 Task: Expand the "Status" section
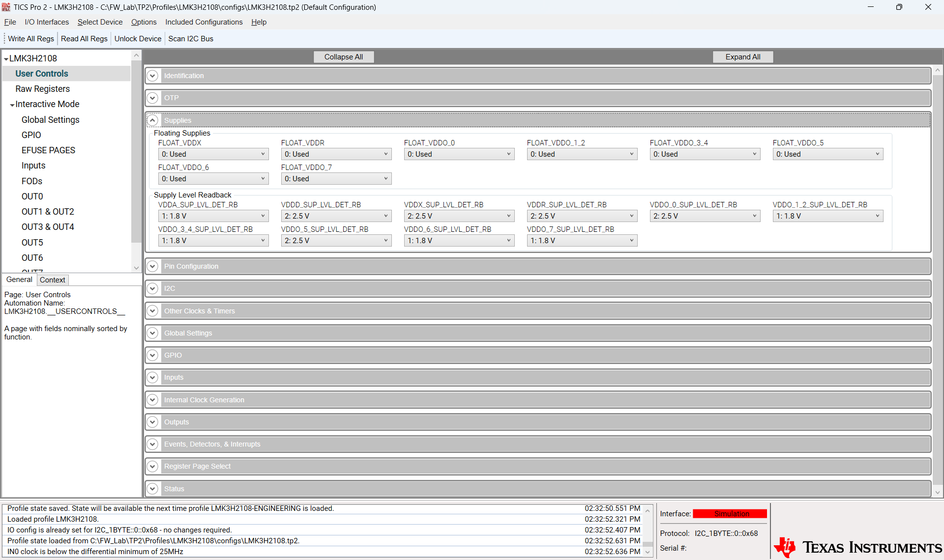coord(152,488)
